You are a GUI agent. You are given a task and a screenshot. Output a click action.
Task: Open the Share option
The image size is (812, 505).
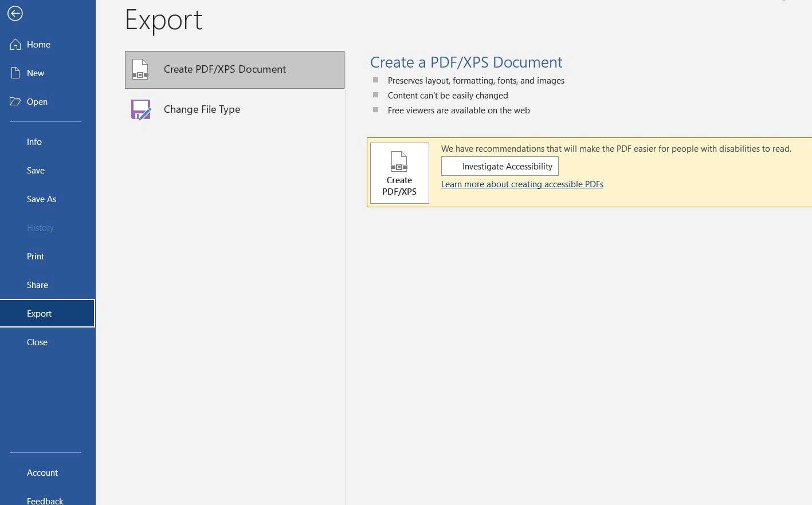pyautogui.click(x=37, y=285)
